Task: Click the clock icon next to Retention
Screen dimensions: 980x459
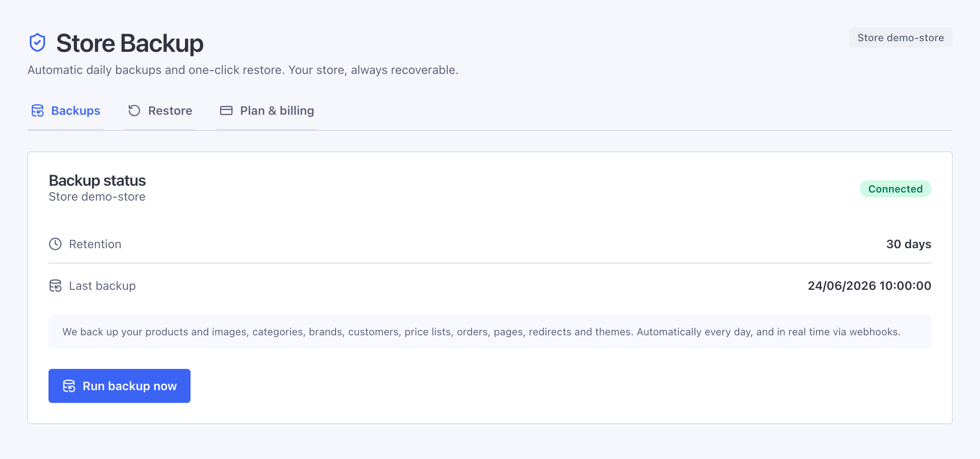Action: point(55,244)
